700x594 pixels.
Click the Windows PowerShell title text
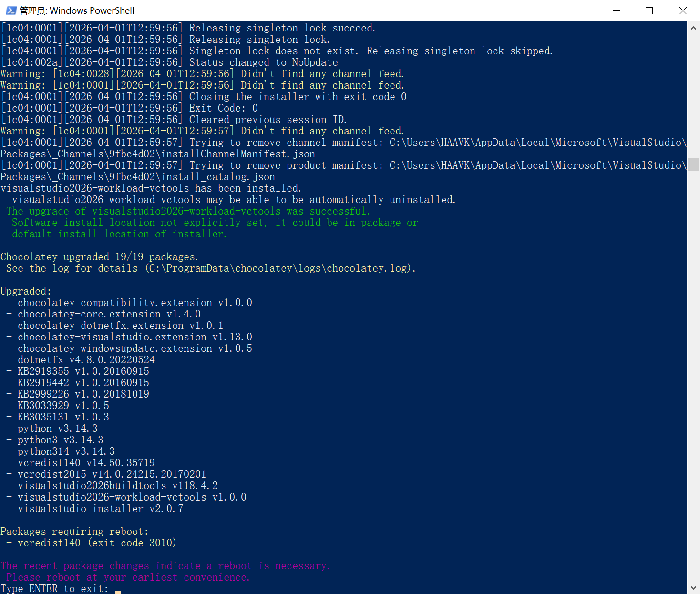tap(77, 10)
